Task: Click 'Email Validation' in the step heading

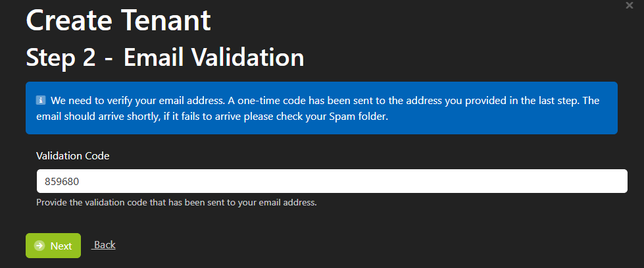Action: coord(214,58)
